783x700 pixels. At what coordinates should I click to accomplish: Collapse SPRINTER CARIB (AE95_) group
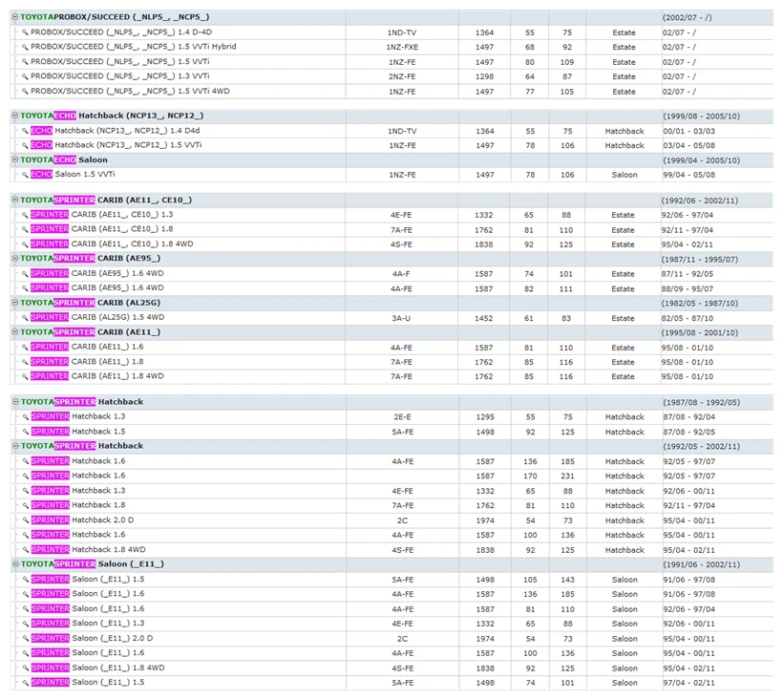coord(15,259)
